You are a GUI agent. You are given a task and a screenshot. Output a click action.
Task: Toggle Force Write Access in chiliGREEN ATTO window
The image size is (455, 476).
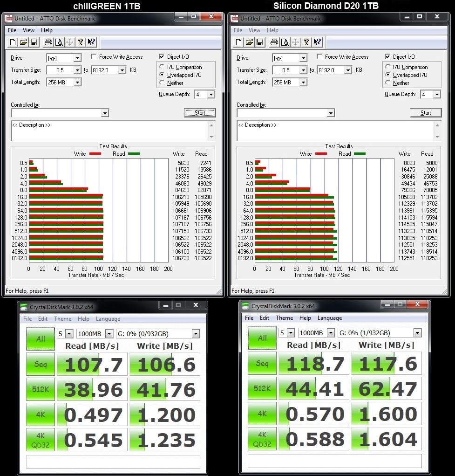[94, 57]
